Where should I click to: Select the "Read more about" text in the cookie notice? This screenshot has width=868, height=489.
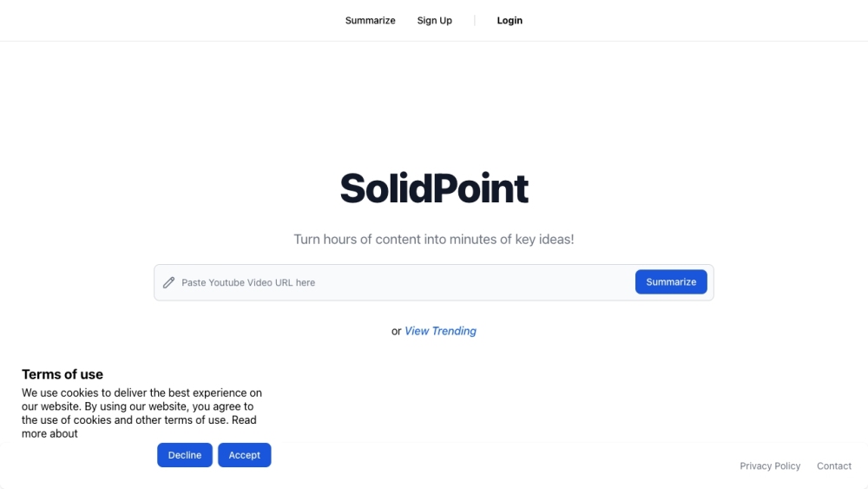(50, 433)
